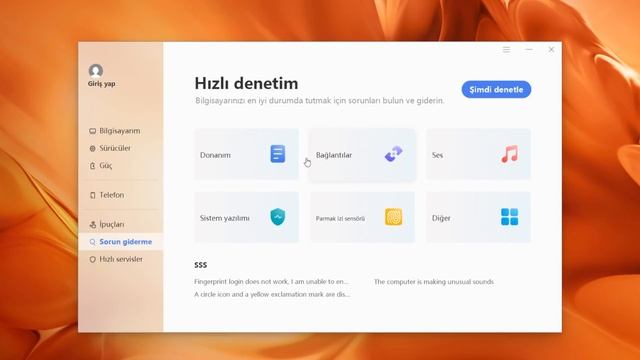Viewport: 640px width, 360px height.
Task: Open the Sistem yazılımı card
Action: tap(247, 217)
